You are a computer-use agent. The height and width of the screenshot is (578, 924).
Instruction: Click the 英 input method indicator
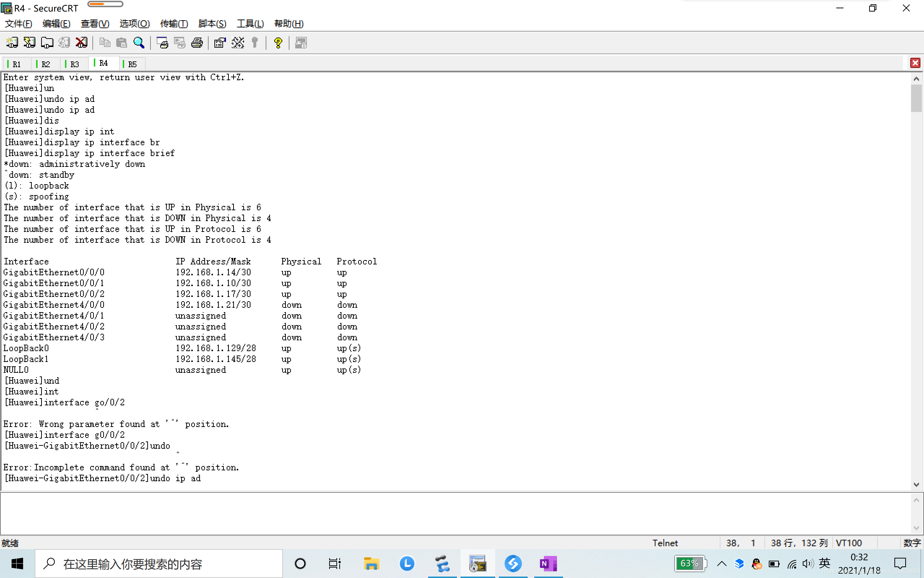pyautogui.click(x=825, y=563)
